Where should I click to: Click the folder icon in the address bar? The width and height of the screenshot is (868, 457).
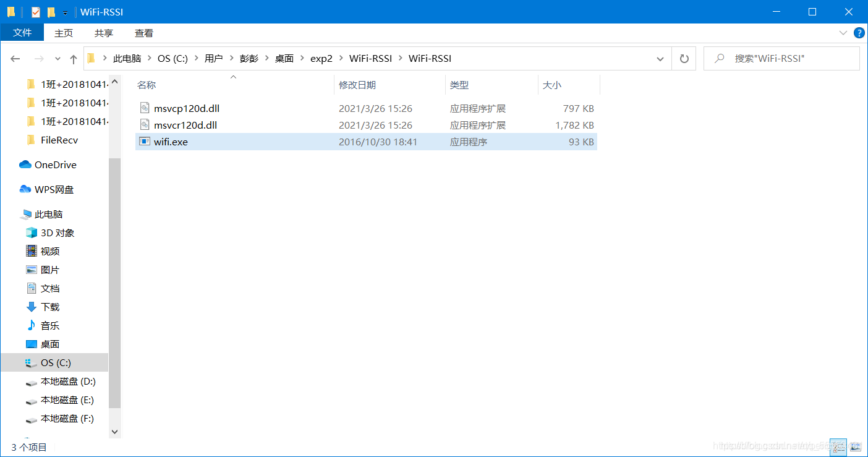click(x=91, y=58)
